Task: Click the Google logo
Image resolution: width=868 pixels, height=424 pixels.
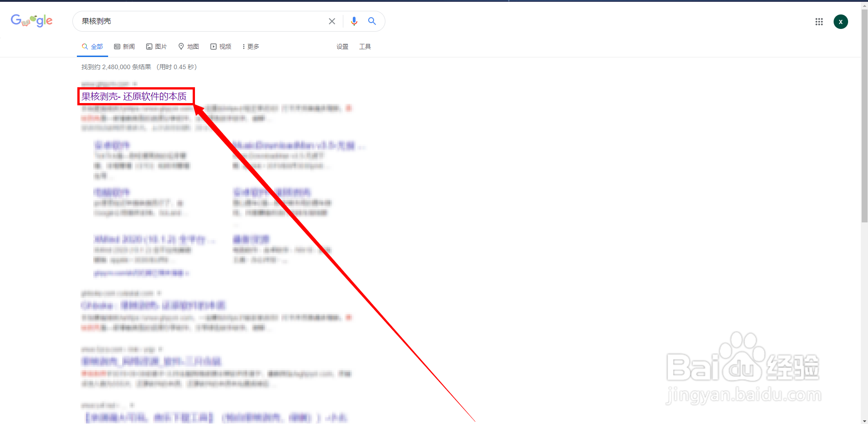Action: point(31,20)
